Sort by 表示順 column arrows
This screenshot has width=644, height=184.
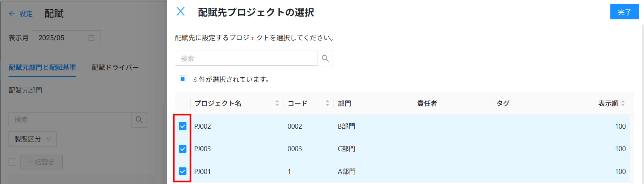tap(623, 103)
